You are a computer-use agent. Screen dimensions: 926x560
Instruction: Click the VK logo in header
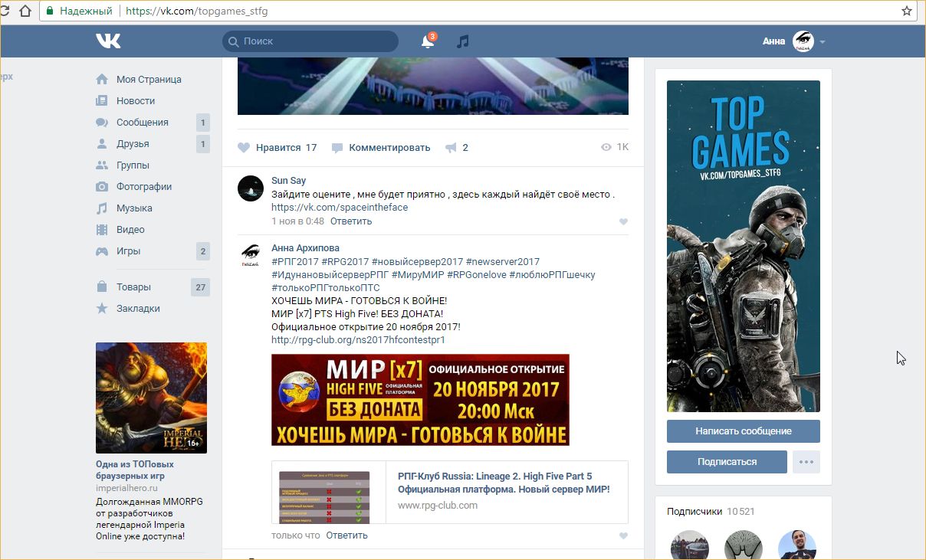[108, 41]
